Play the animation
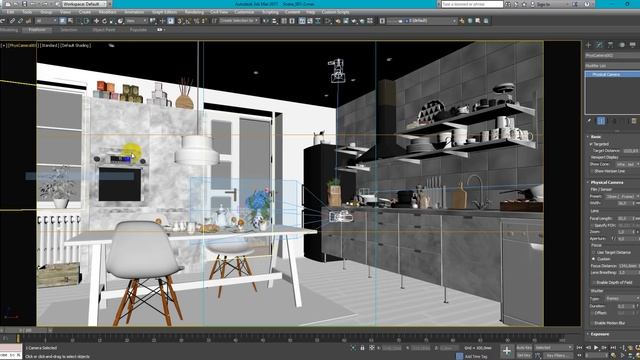This screenshot has width=640, height=360. pos(596,348)
